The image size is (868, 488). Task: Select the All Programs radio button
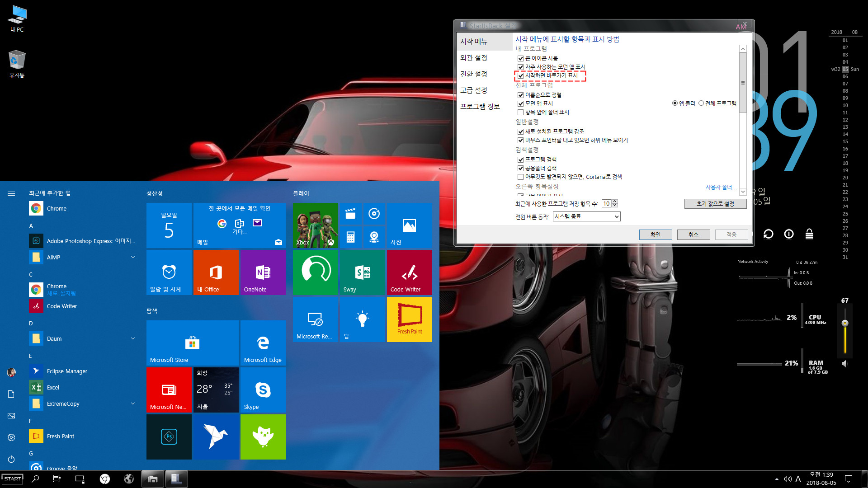click(x=701, y=103)
